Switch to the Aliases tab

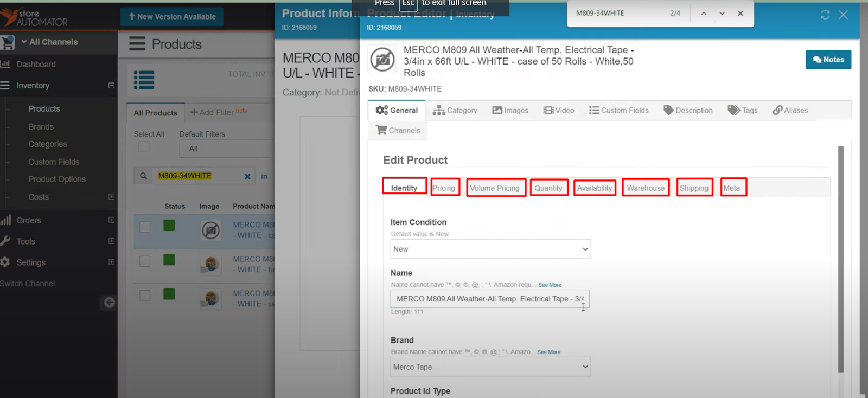tap(790, 111)
